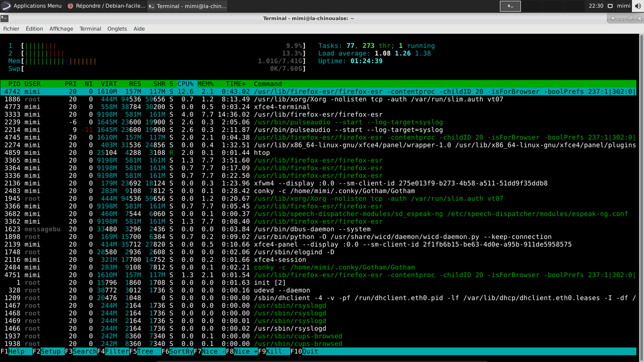Click F4 Filter in htop footer
The image size is (644, 362).
[113, 351]
